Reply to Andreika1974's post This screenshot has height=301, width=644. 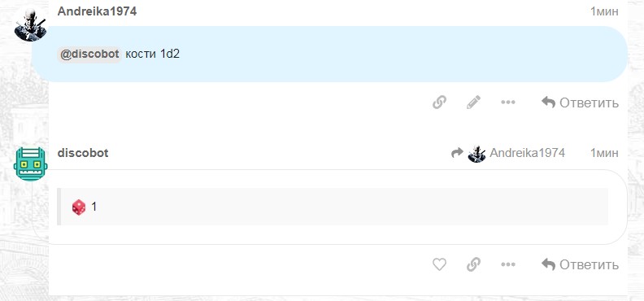tap(580, 103)
